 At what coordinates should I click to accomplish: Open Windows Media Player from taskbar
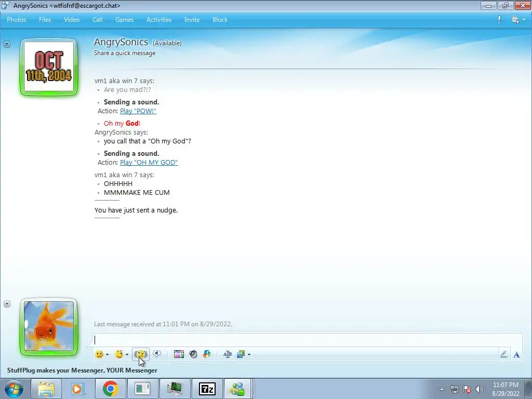(x=78, y=389)
